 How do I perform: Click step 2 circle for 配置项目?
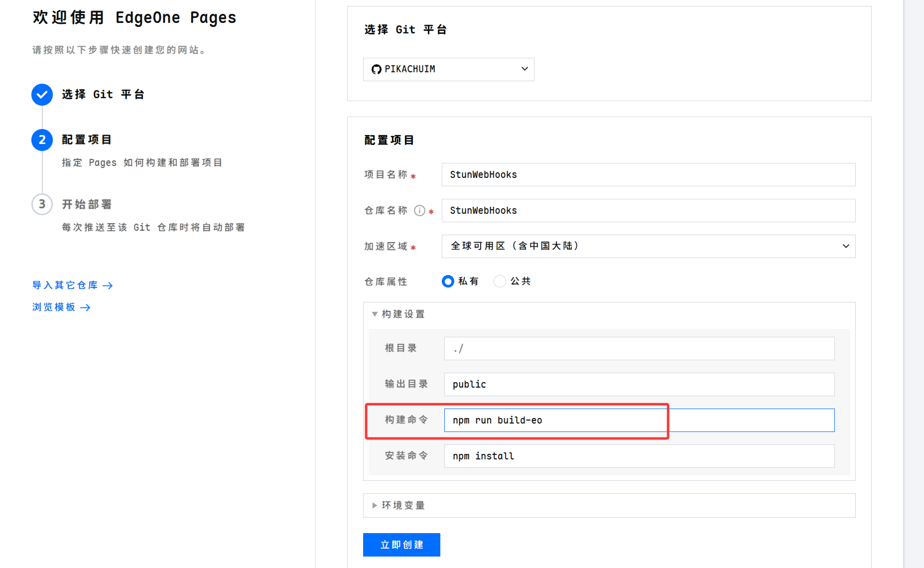[x=42, y=140]
